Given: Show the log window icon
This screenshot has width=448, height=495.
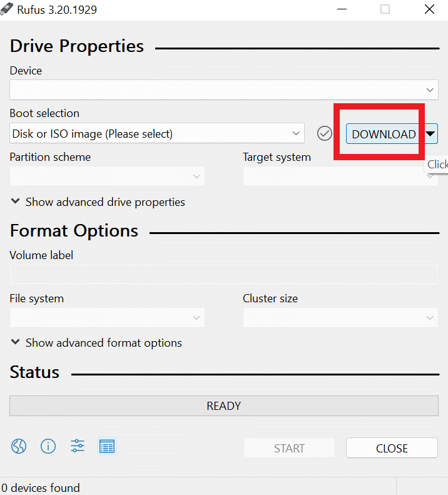Looking at the screenshot, I should 107,446.
